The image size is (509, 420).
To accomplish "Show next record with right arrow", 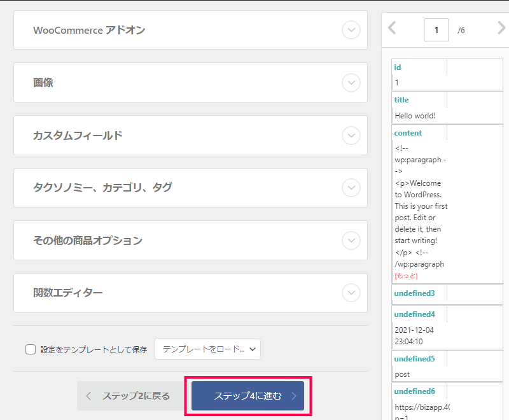I will coord(501,27).
